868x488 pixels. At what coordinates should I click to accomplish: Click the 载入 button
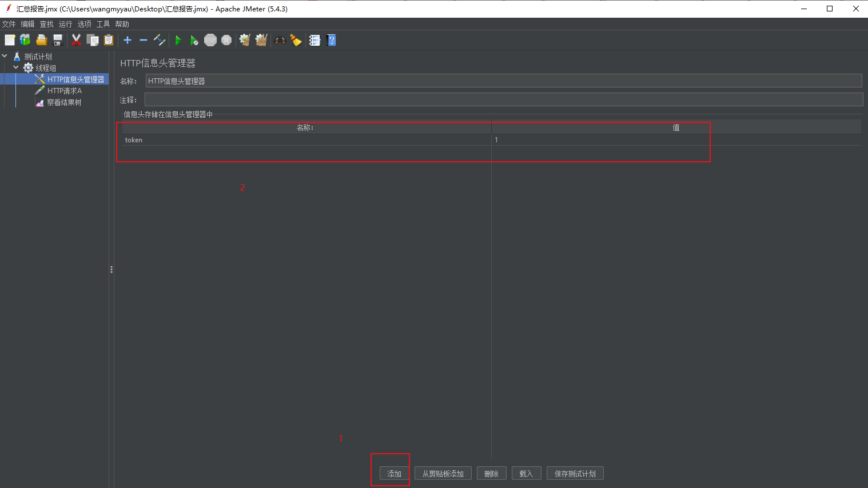[526, 474]
